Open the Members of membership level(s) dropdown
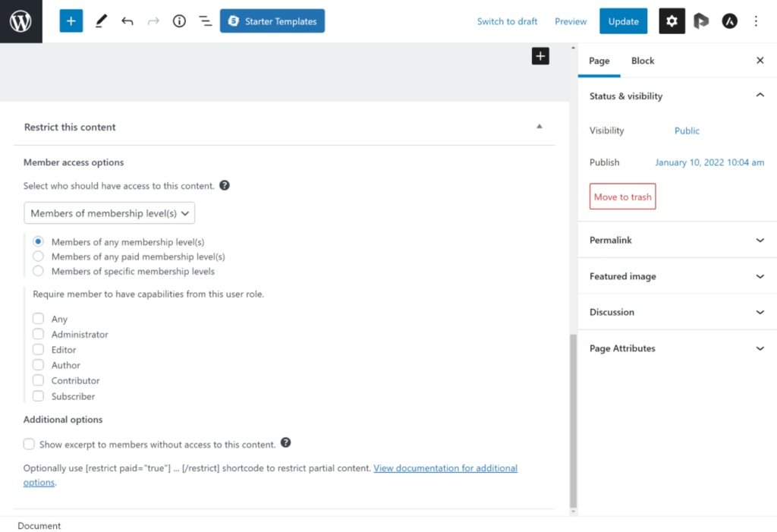The image size is (777, 532). pos(109,213)
